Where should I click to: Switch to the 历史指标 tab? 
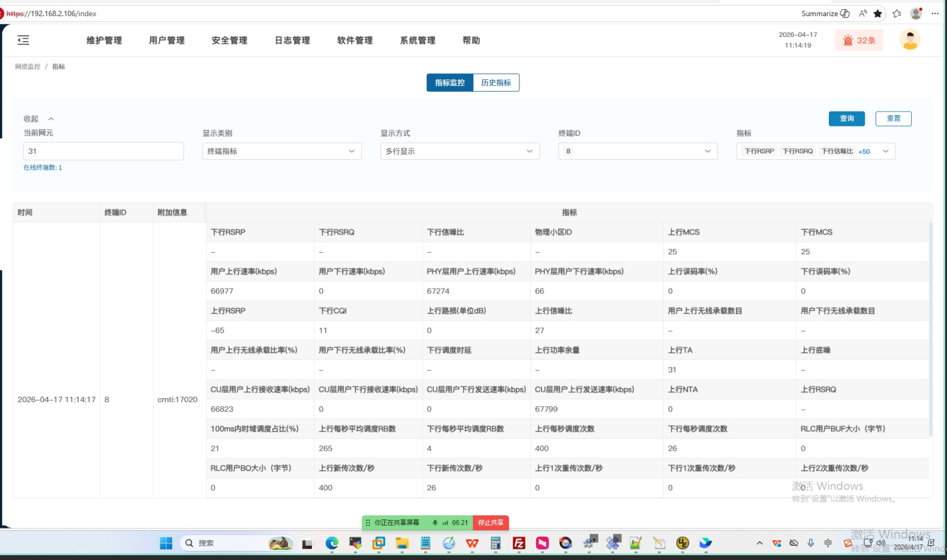pos(496,83)
